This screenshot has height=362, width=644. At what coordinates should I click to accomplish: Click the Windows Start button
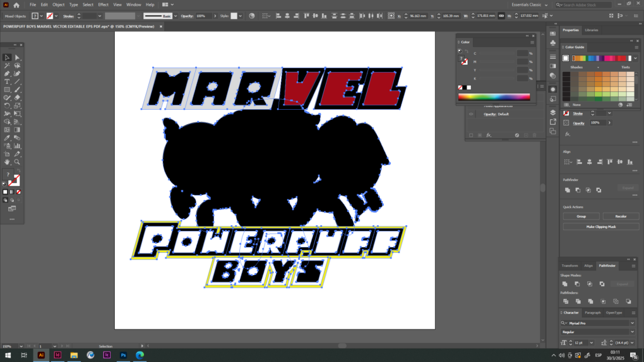click(8, 355)
